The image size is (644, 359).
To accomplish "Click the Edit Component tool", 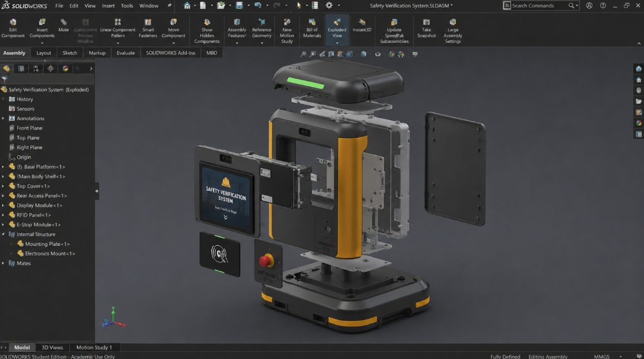I will click(13, 28).
